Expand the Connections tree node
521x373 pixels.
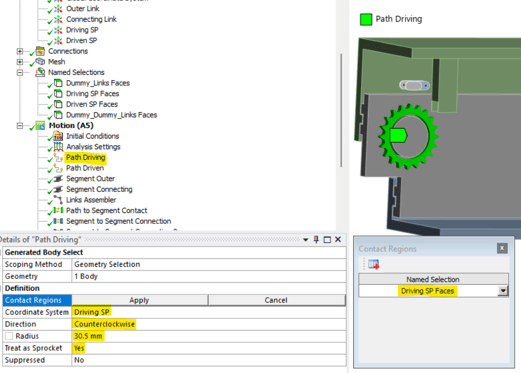20,51
